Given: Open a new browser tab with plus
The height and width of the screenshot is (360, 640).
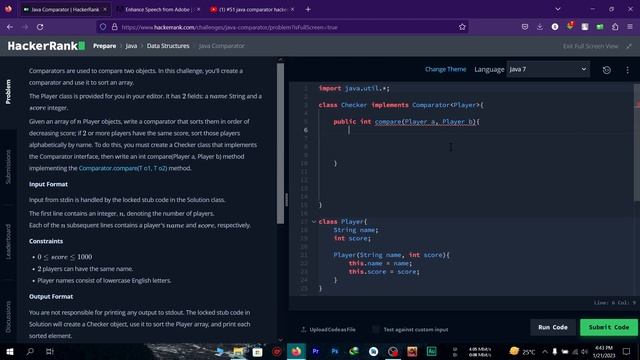Looking at the screenshot, I should [x=308, y=9].
